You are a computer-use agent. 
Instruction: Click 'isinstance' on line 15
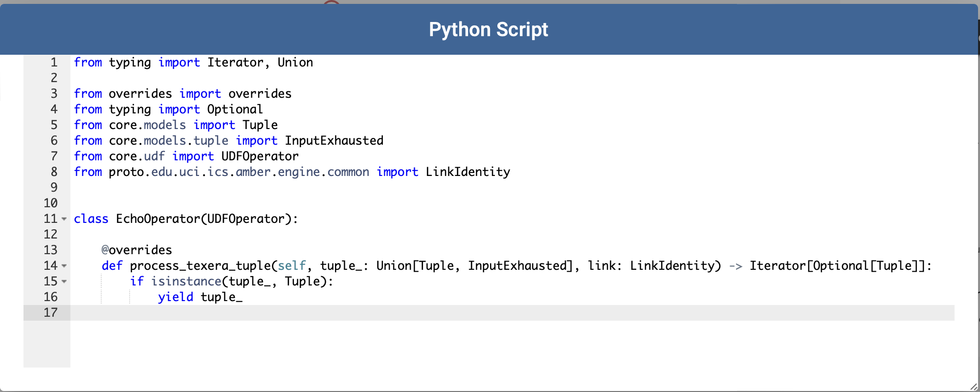click(x=186, y=282)
